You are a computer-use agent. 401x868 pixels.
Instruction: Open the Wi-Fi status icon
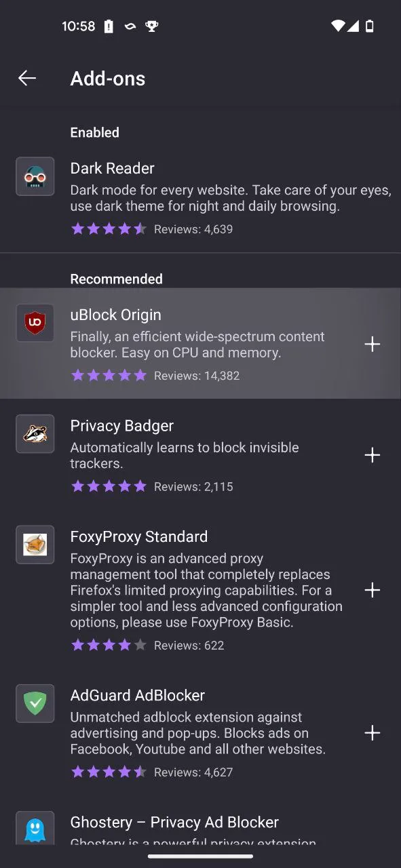[x=337, y=26]
